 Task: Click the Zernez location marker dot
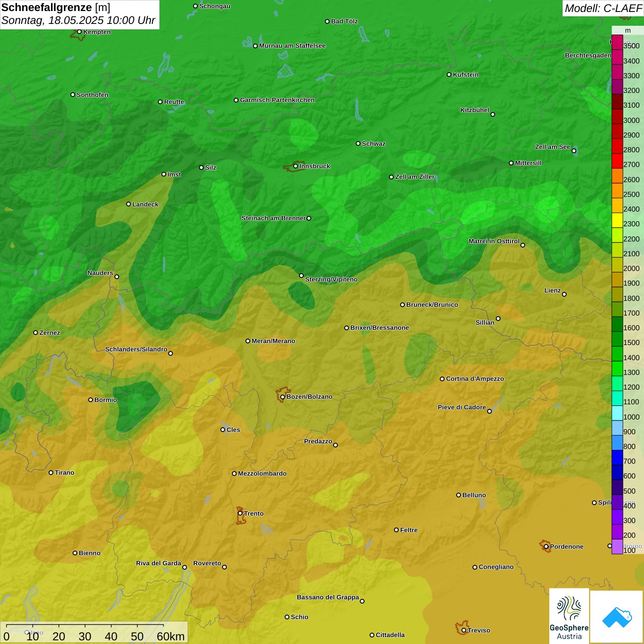click(x=35, y=333)
